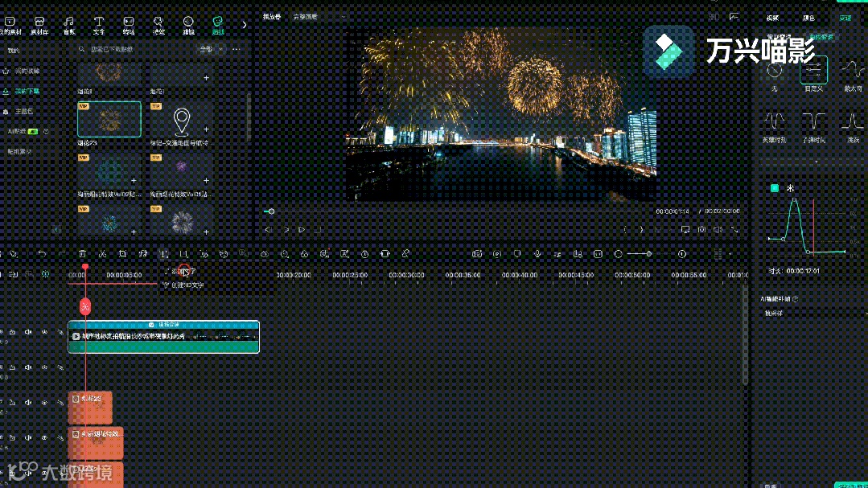Click the preview progress slider handle
This screenshot has height=488, width=868.
click(271, 211)
